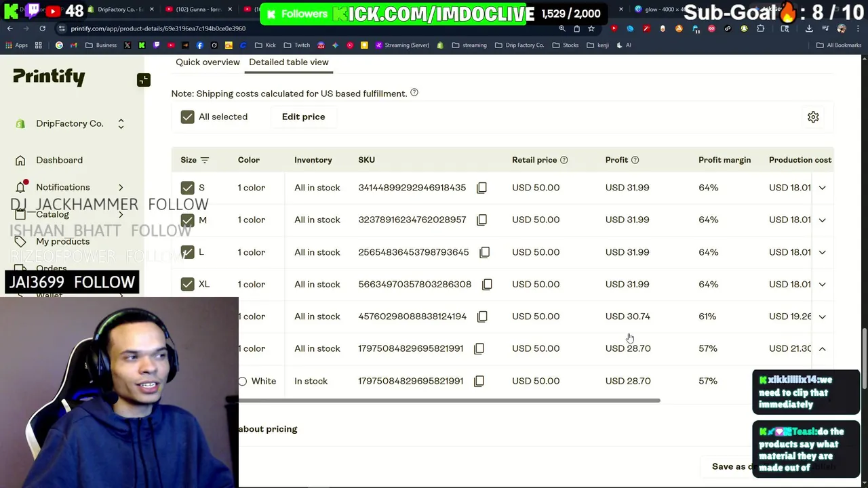This screenshot has height=488, width=868.
Task: Open Streaming (Server) bookmark
Action: (x=401, y=45)
